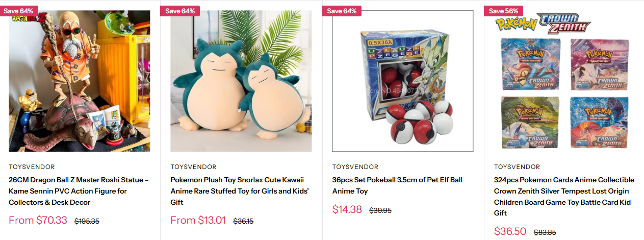
Task: Click TOYSVENDOR label under Roshi statue
Action: click(x=32, y=167)
